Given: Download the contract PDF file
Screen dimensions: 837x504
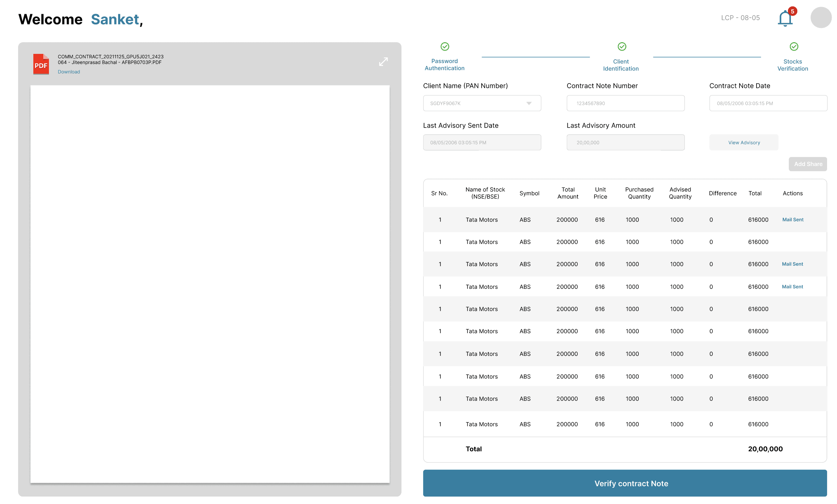Looking at the screenshot, I should pyautogui.click(x=69, y=72).
